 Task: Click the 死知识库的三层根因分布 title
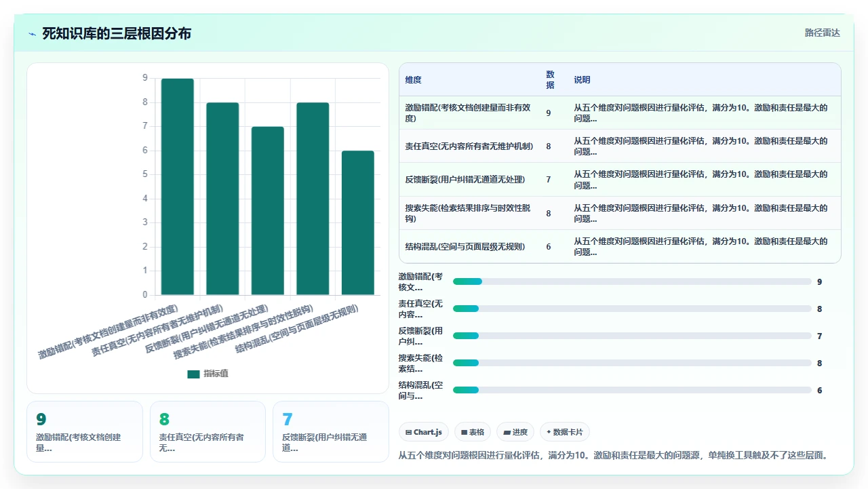click(117, 33)
